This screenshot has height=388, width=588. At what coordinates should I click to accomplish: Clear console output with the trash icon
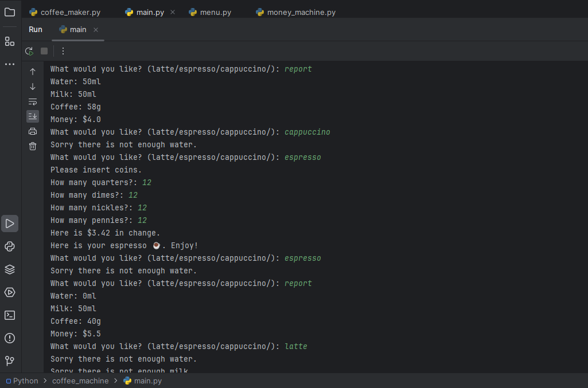(33, 146)
